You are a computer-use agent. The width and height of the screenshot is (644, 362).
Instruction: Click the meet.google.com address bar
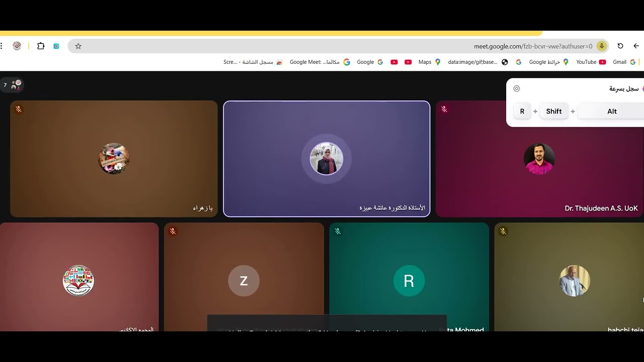point(338,46)
